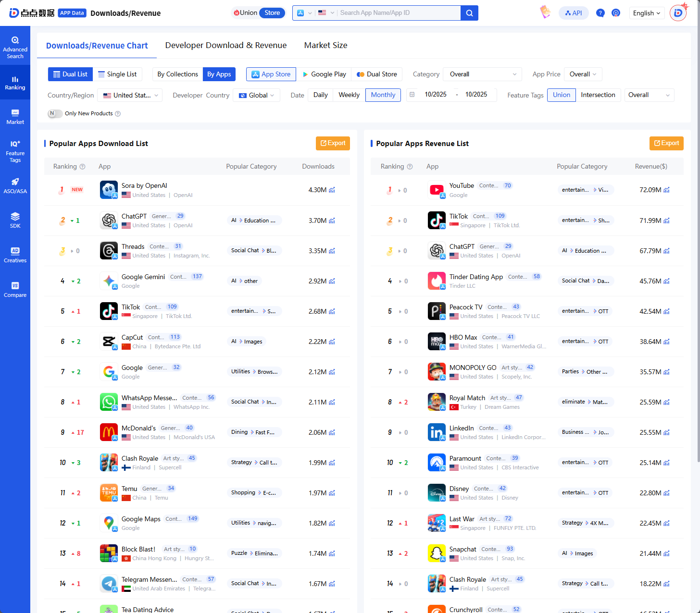Set date granularity to Daily
700x613 pixels.
tap(321, 95)
